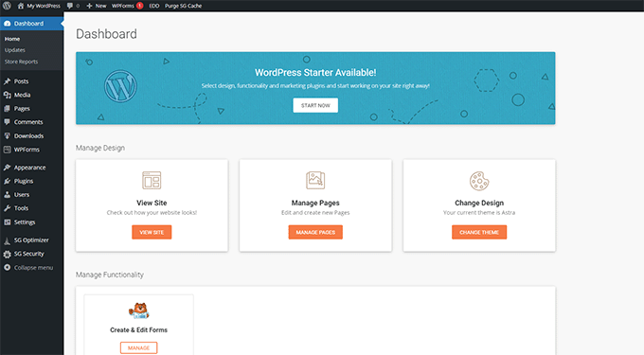Click the Plugins plug icon
The height and width of the screenshot is (355, 644).
tap(7, 181)
